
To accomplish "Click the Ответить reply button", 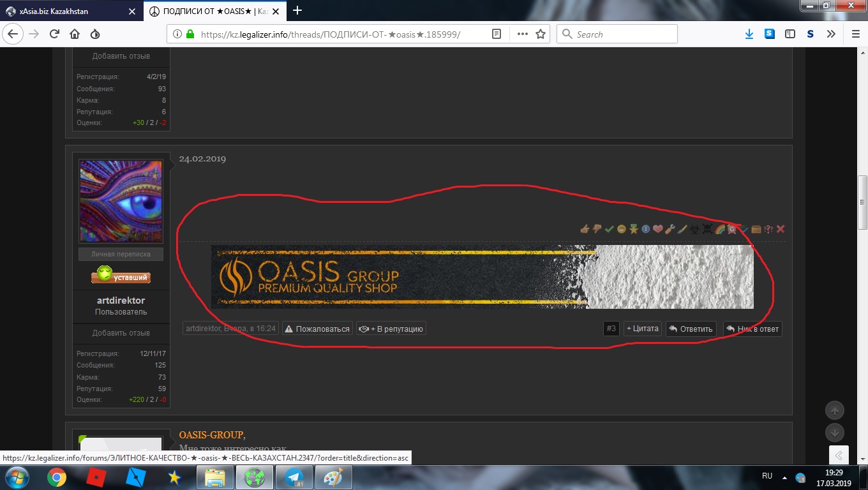I will [x=691, y=329].
